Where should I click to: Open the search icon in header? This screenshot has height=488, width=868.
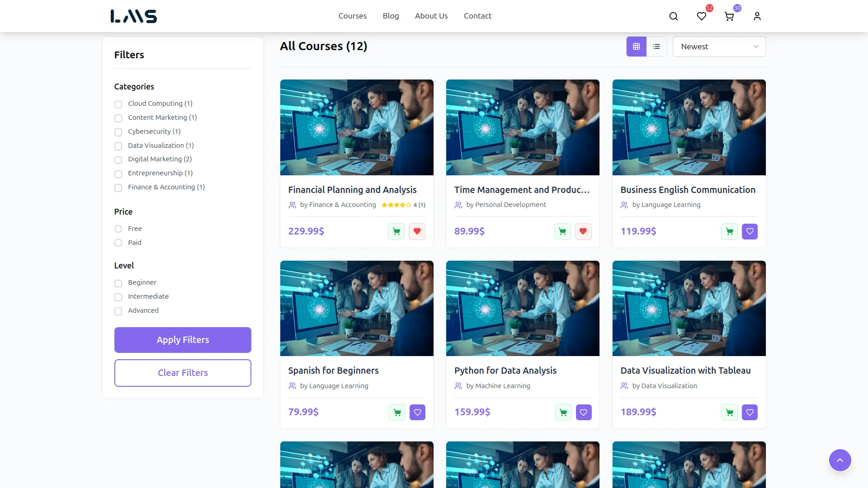673,16
